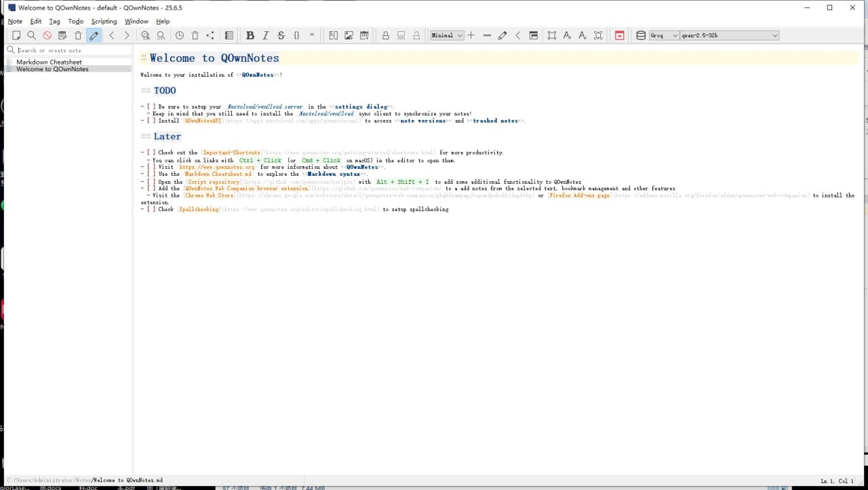The width and height of the screenshot is (868, 490).
Task: Select the Markdown Cheatsheet note
Action: click(x=49, y=62)
